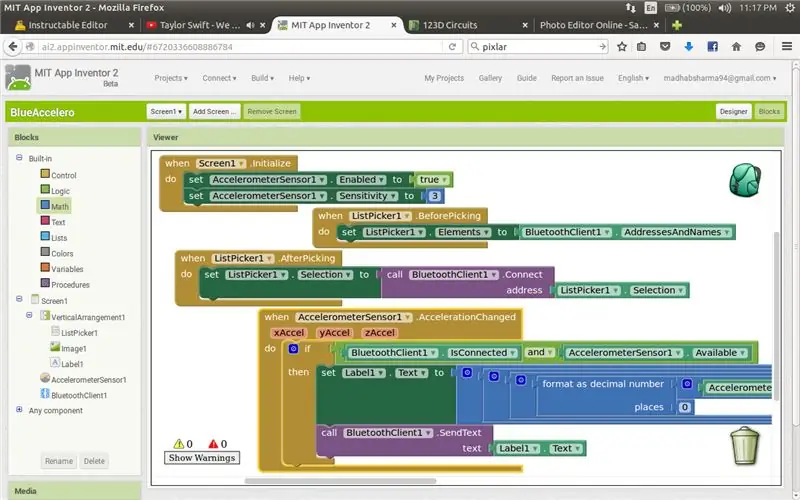Select Label1 component in tree
This screenshot has width=800, height=500.
(67, 364)
